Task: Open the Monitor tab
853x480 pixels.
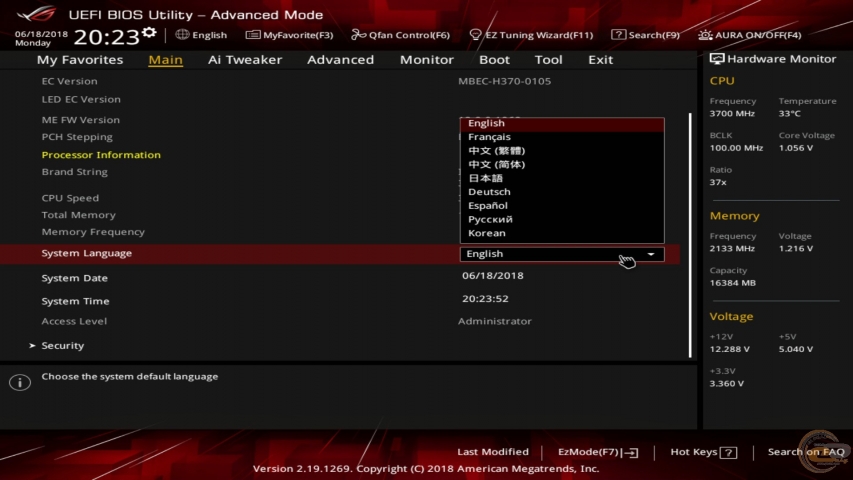Action: coord(426,59)
